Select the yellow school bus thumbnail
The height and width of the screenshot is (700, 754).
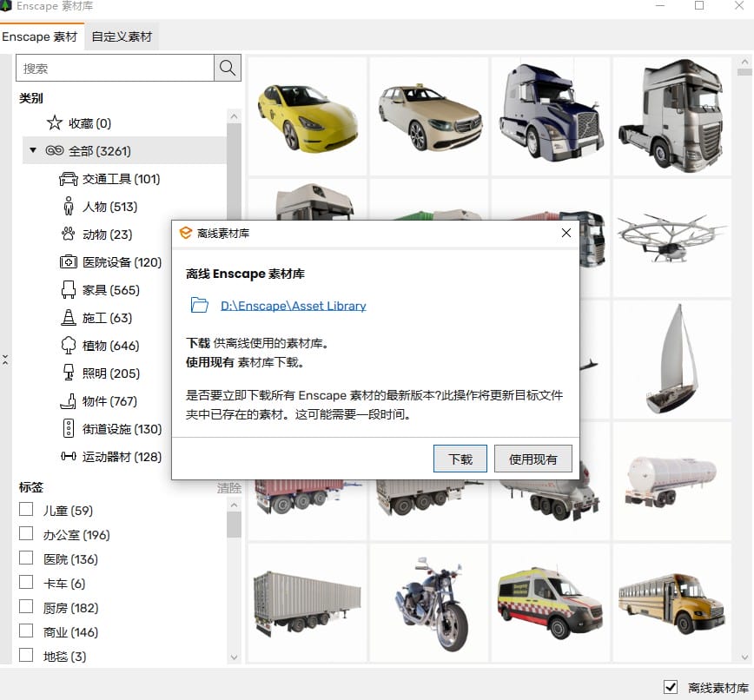point(671,603)
